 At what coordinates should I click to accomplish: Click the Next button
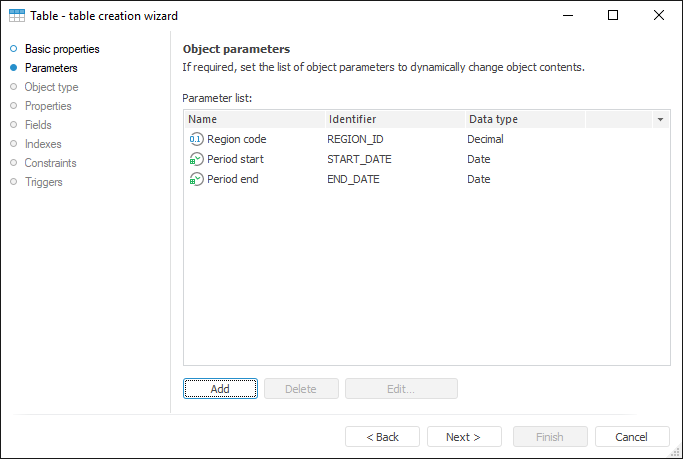[464, 437]
